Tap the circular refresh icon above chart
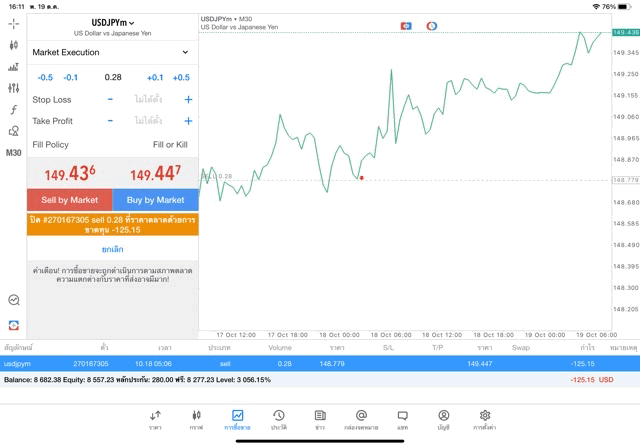This screenshot has height=447, width=640. 431,26
